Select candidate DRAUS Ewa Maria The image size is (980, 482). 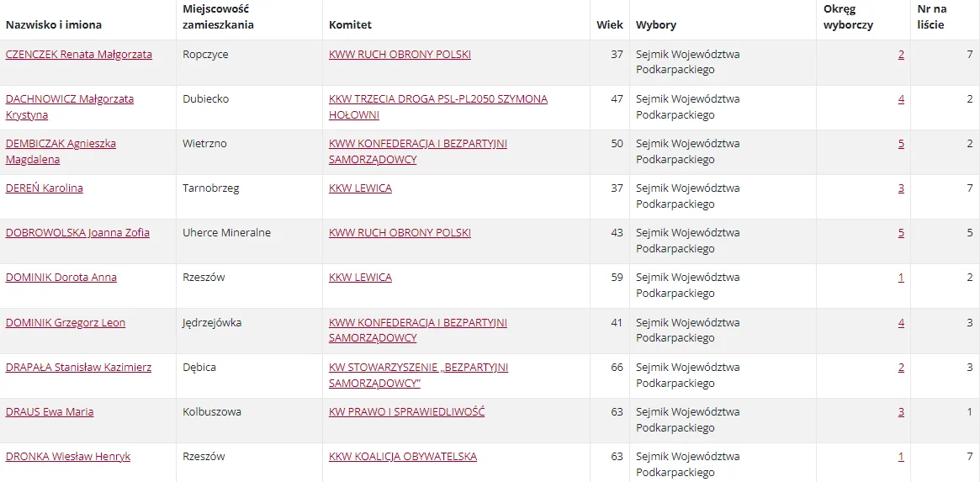pos(50,412)
